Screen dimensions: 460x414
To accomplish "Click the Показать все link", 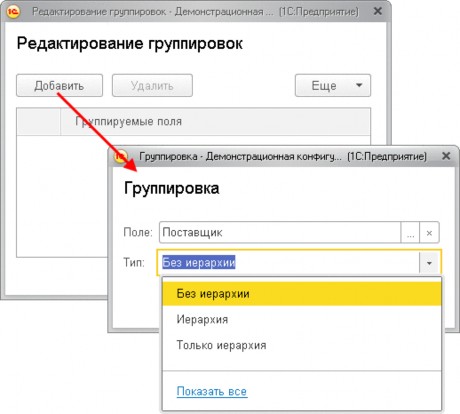I will (212, 391).
